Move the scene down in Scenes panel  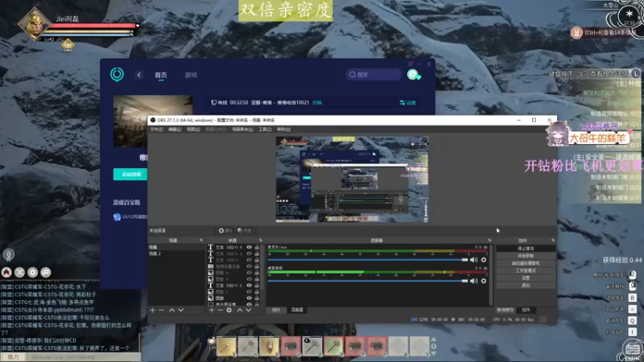180,310
